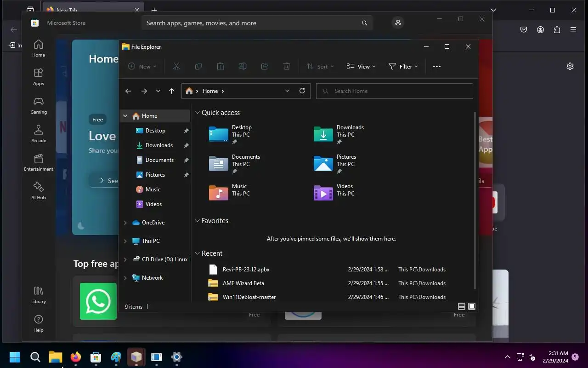Open Firefox extensions puzzle icon

557,29
